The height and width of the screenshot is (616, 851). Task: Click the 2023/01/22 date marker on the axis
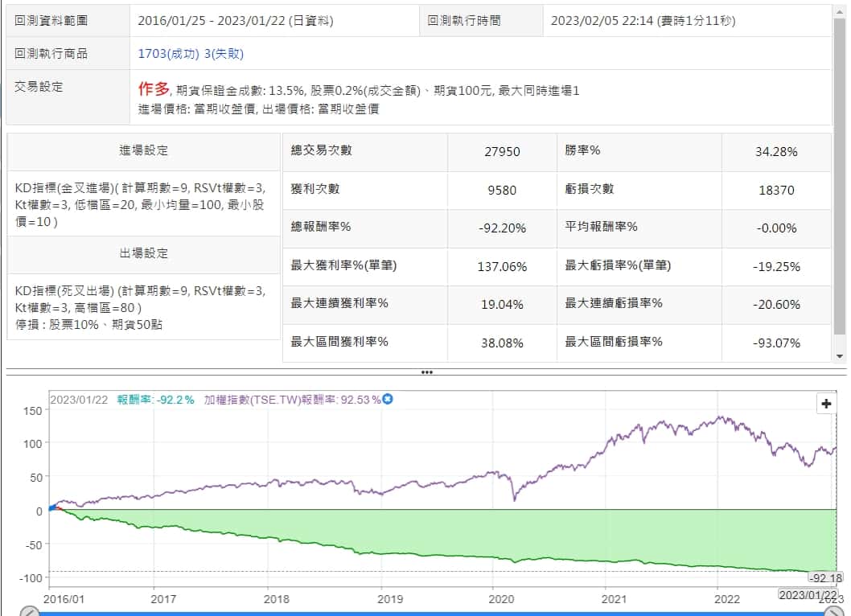(808, 595)
